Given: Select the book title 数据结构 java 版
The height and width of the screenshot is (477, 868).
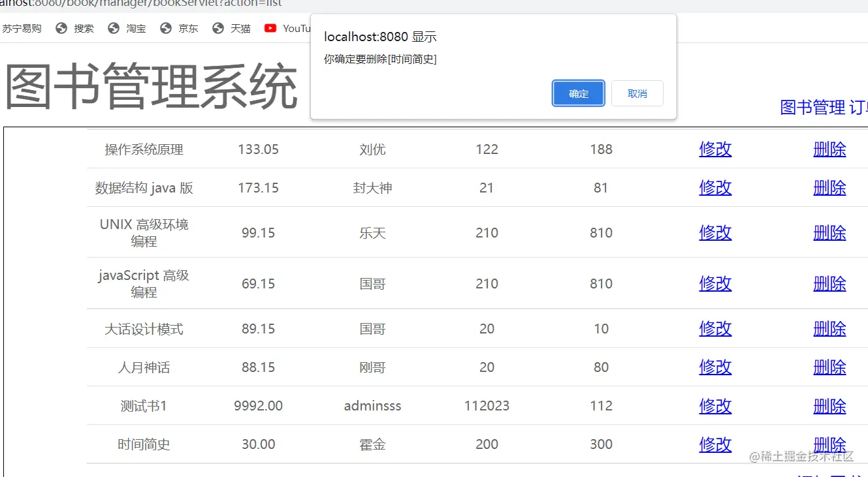Looking at the screenshot, I should click(x=144, y=188).
